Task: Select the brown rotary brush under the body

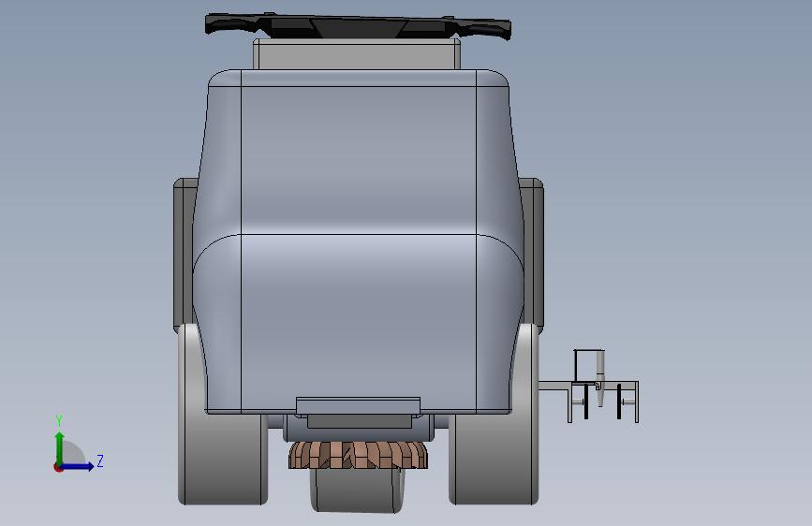Action: (359, 456)
